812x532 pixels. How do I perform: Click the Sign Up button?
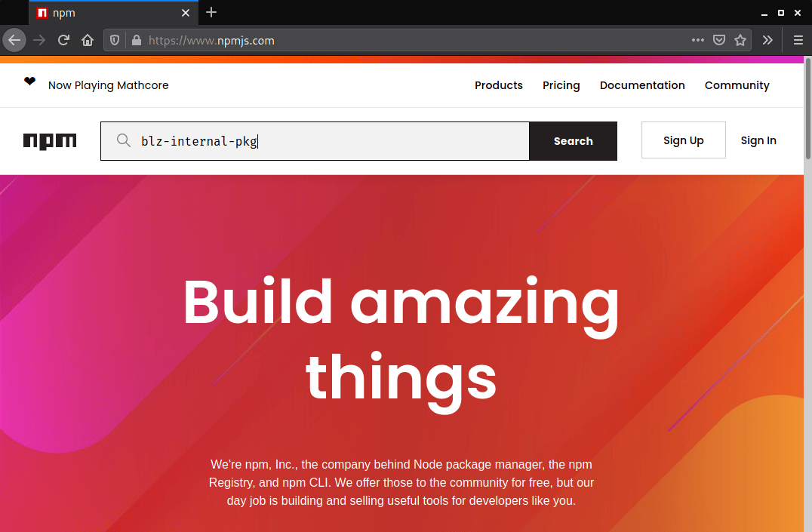pos(684,140)
